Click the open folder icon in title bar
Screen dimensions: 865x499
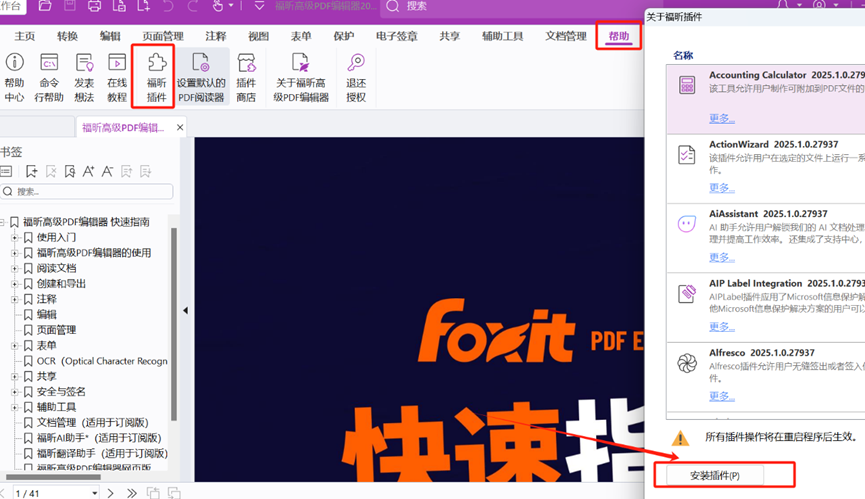(x=45, y=6)
